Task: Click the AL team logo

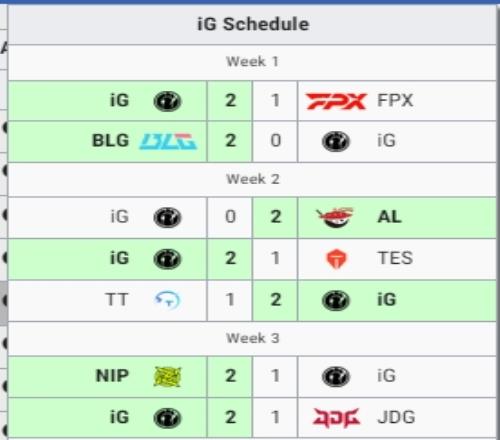Action: click(x=335, y=217)
